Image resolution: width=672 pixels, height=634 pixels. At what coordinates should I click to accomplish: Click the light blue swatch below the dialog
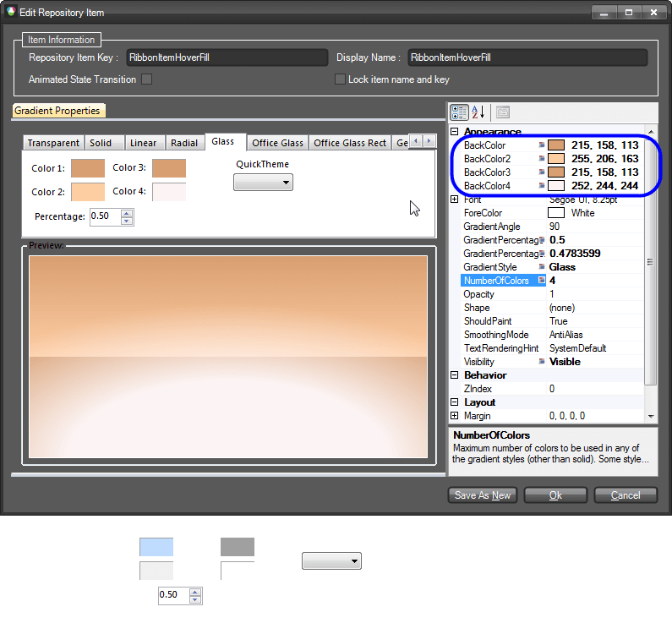156,547
